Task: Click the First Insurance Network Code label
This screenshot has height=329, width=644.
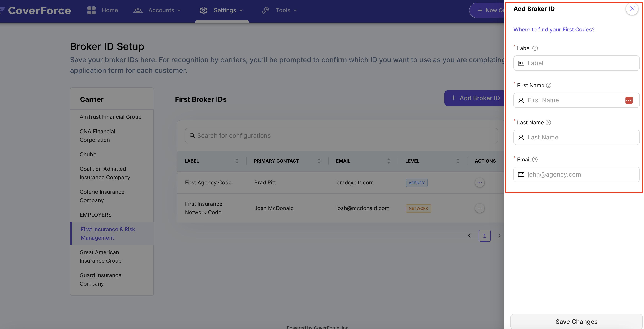Action: click(203, 208)
